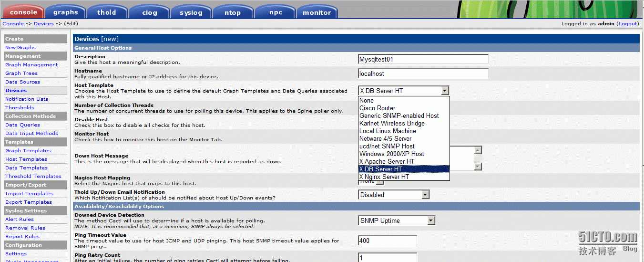The width and height of the screenshot is (644, 262).
Task: Open the clog tab
Action: point(149,12)
